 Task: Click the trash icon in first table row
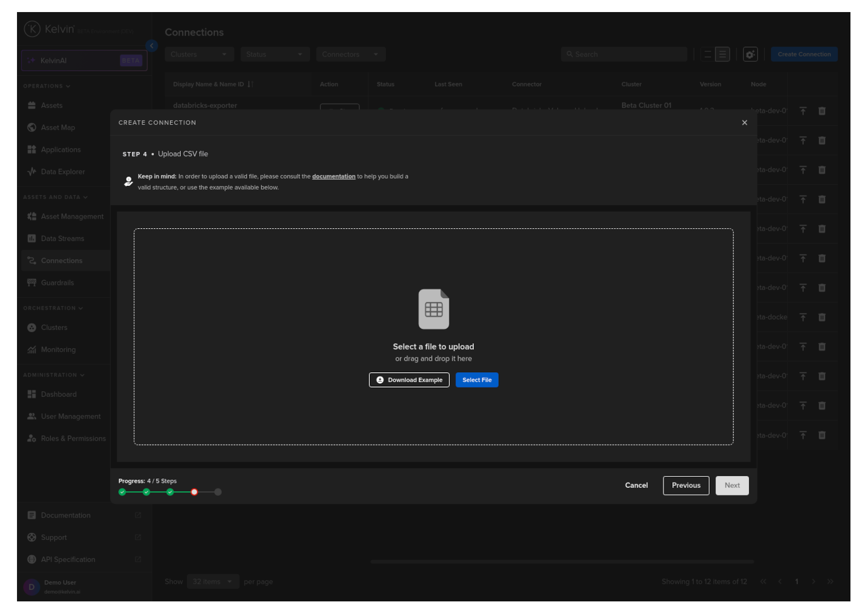tap(821, 111)
